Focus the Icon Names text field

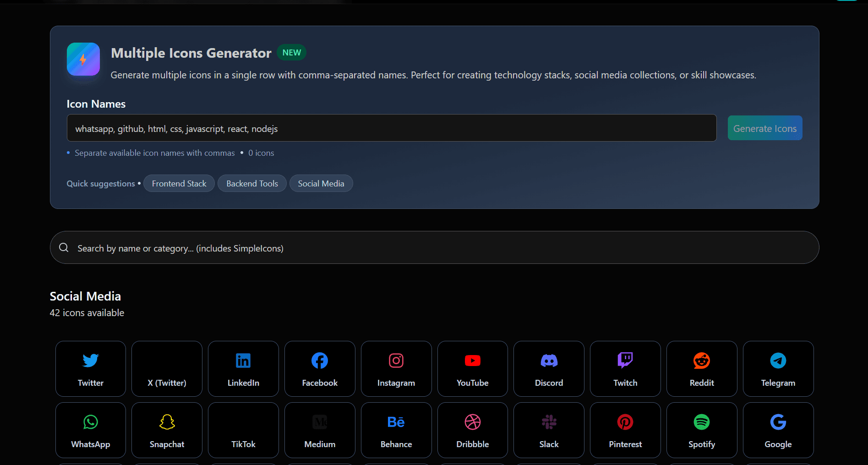[x=392, y=128]
